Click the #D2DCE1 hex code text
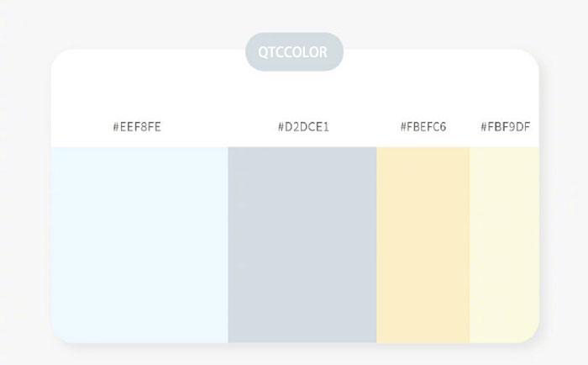The width and height of the screenshot is (588, 365). [x=303, y=127]
